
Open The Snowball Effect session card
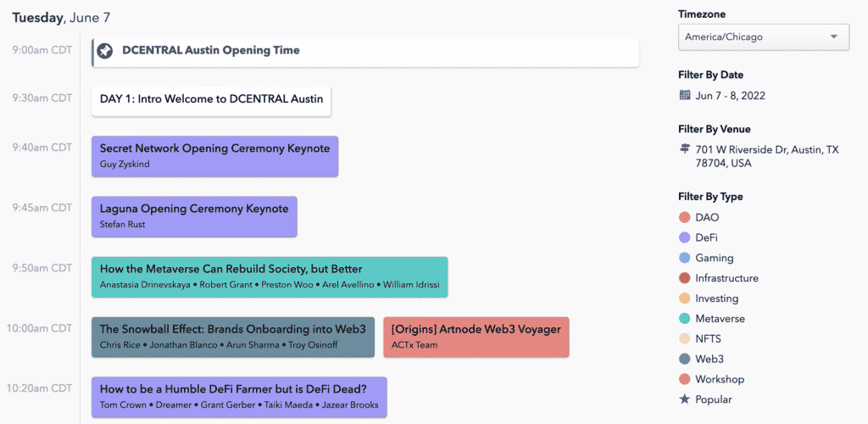[x=232, y=337]
